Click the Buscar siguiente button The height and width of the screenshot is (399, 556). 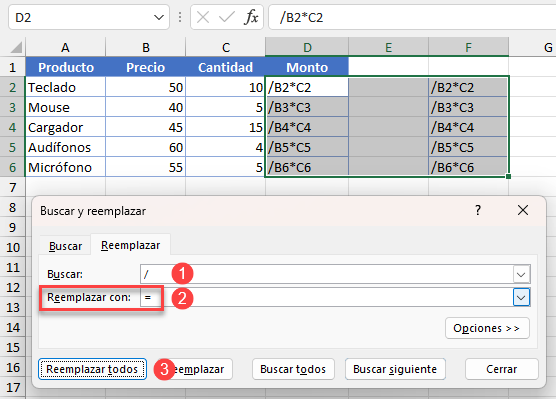click(x=395, y=369)
